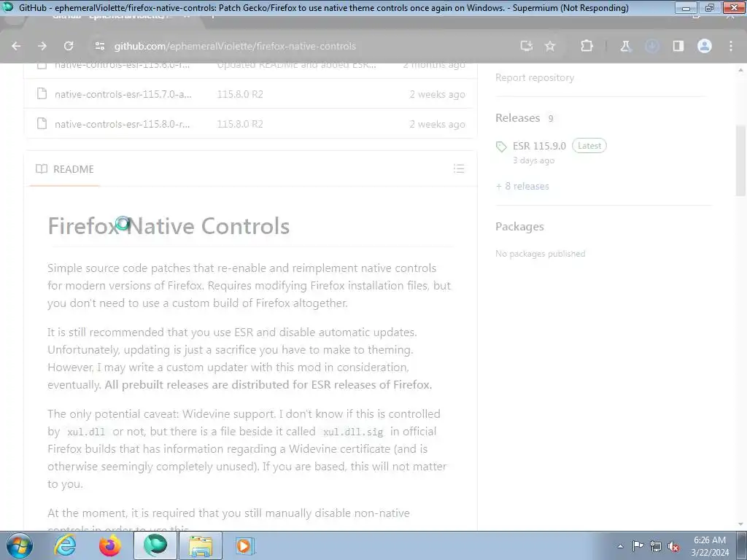The image size is (747, 560).
Task: Click the 'No packages published' text
Action: point(541,254)
